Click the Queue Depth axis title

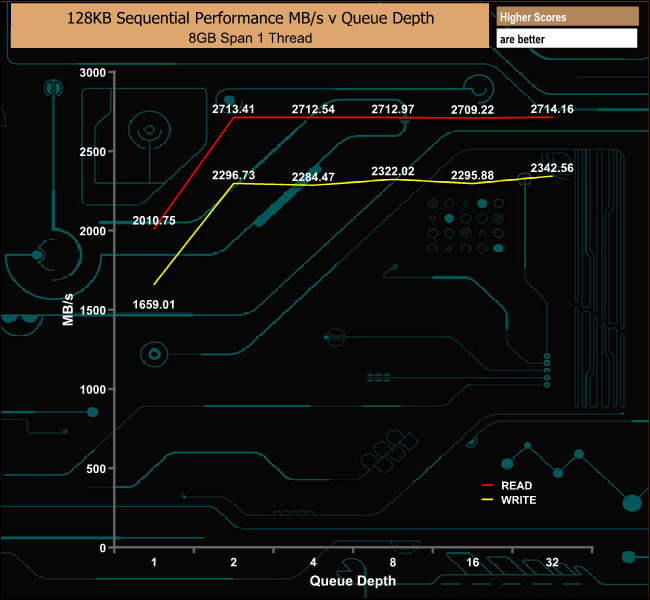coord(353,581)
